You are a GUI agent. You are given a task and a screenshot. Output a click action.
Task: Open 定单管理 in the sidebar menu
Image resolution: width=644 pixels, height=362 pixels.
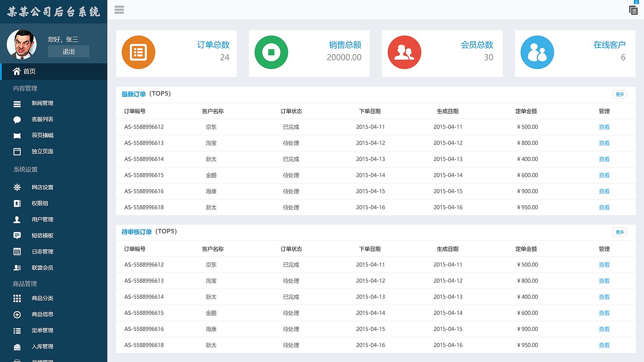pos(17,330)
